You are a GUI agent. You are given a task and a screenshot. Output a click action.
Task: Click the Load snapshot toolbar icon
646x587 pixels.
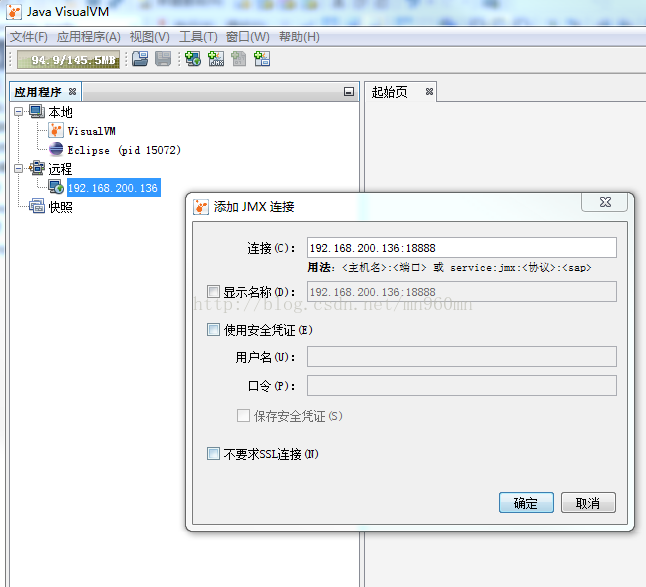(140, 59)
